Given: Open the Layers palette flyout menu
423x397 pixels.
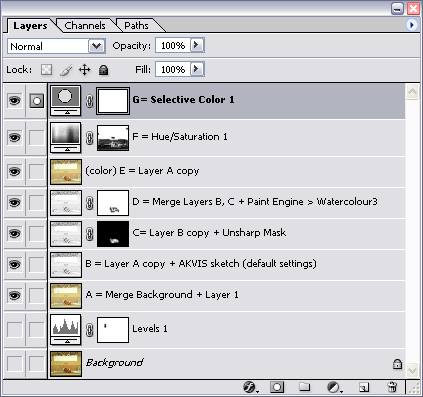Looking at the screenshot, I should pos(412,25).
